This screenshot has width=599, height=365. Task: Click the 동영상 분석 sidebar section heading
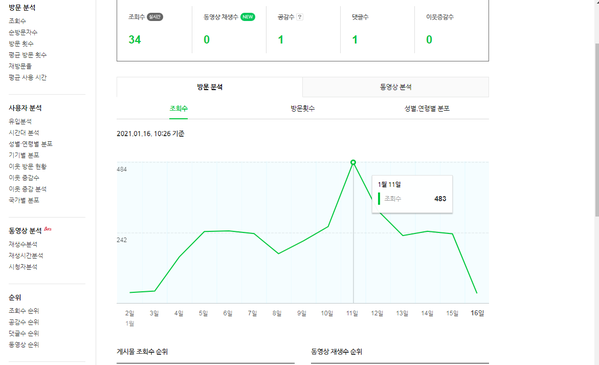(25, 231)
